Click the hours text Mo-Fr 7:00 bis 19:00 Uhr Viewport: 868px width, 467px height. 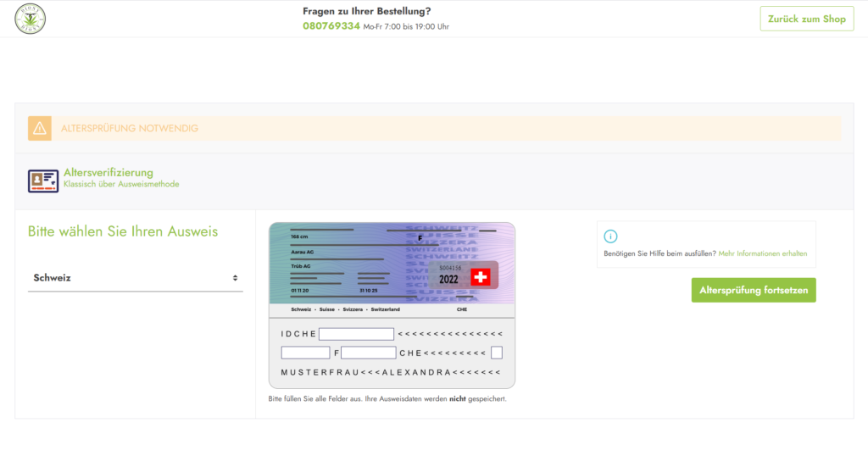pos(406,26)
